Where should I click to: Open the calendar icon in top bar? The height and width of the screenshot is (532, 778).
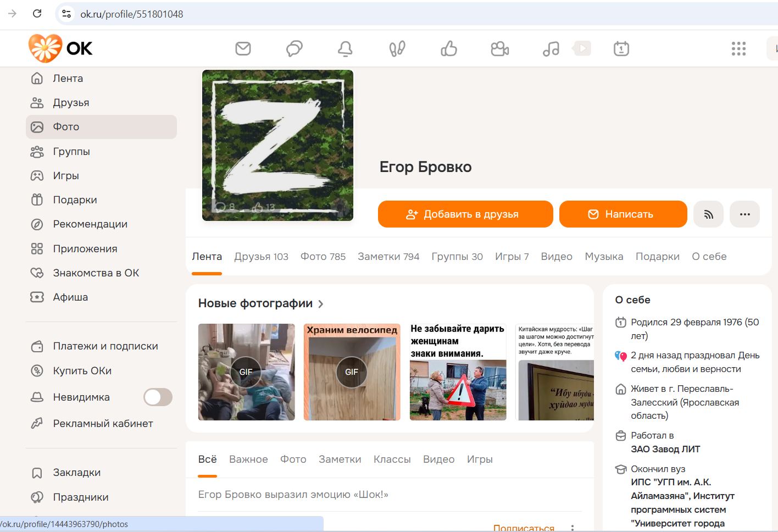621,48
